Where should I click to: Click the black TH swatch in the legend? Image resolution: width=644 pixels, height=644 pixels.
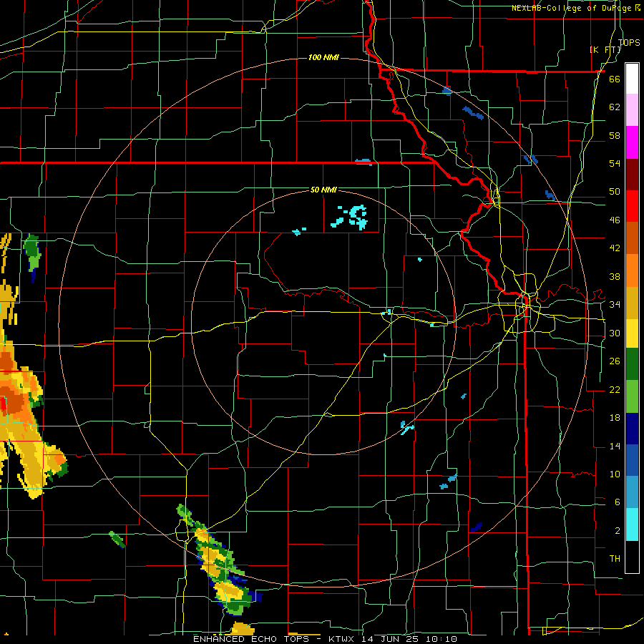tap(632, 557)
